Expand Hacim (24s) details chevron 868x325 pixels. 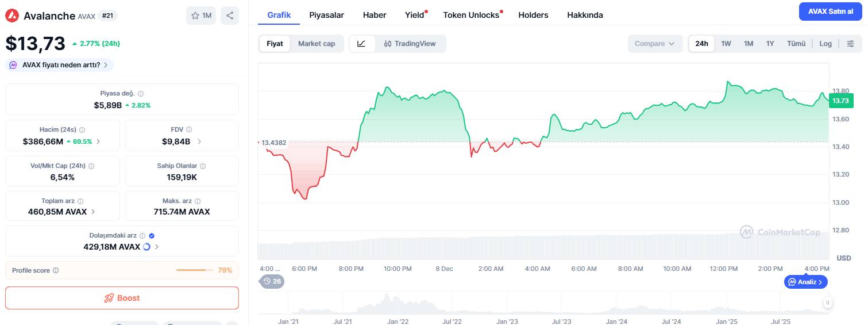[x=98, y=142]
